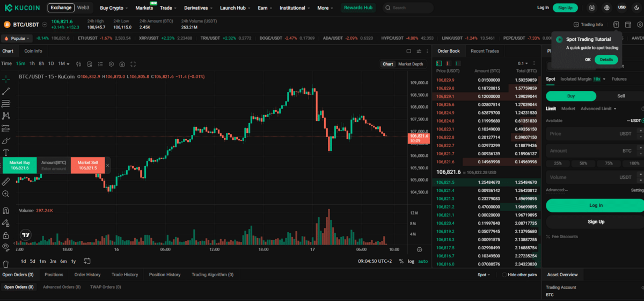Activate the magnet mode tool
Viewport: 644px width, 301px height.
(x=6, y=211)
